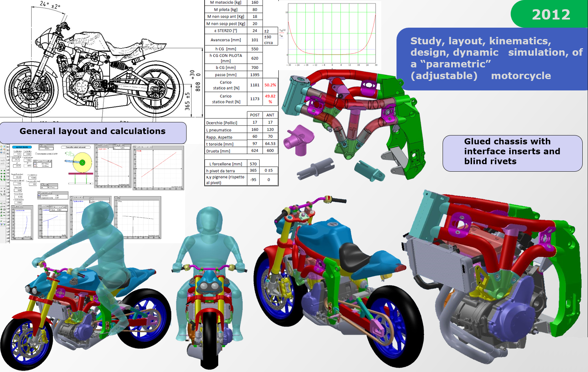This screenshot has height=372, width=588.
Task: Select the 'L forcellone [mm]' label
Action: tap(226, 164)
